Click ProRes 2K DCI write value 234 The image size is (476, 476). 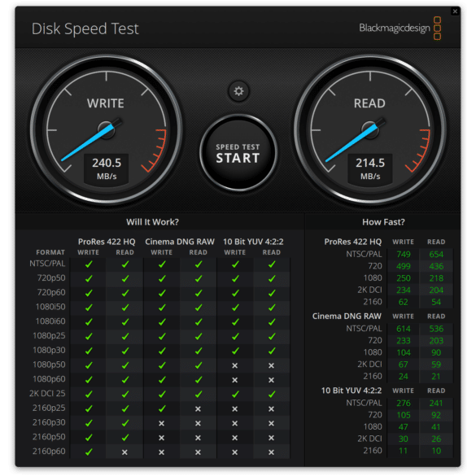point(404,290)
